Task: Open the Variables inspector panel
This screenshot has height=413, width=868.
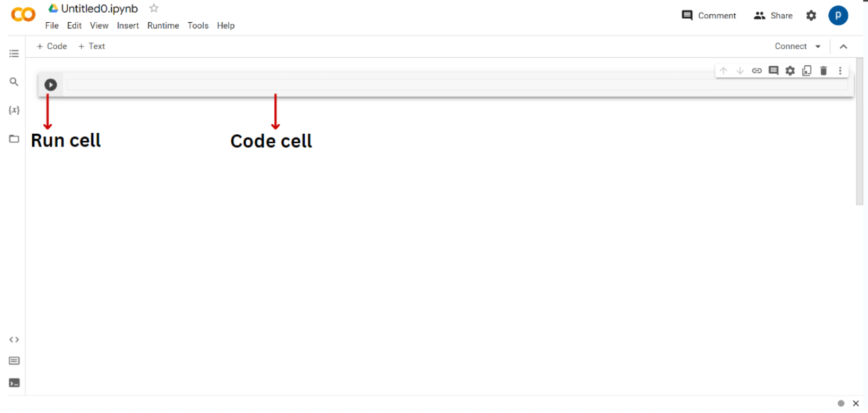Action: [14, 109]
